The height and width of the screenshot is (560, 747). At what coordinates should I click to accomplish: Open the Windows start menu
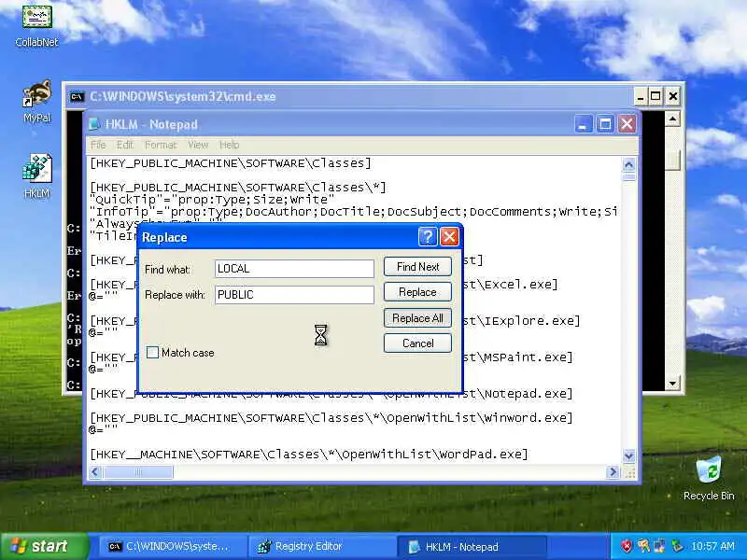[x=44, y=546]
